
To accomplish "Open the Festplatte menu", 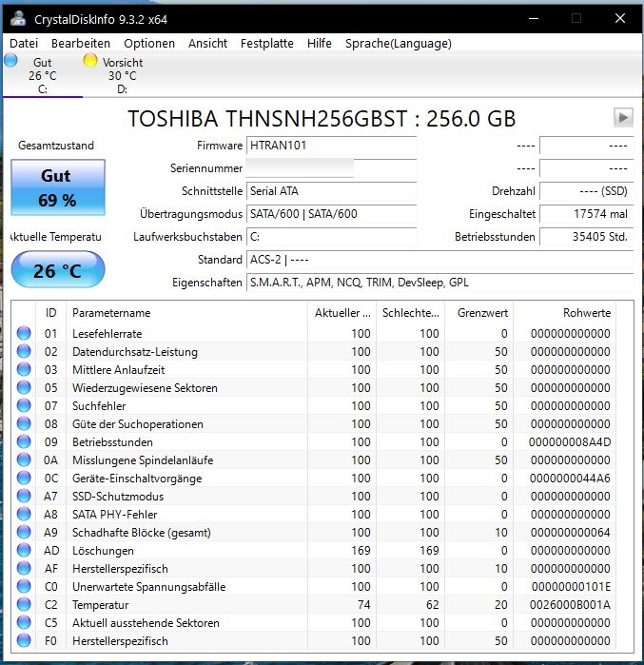I will pyautogui.click(x=267, y=43).
